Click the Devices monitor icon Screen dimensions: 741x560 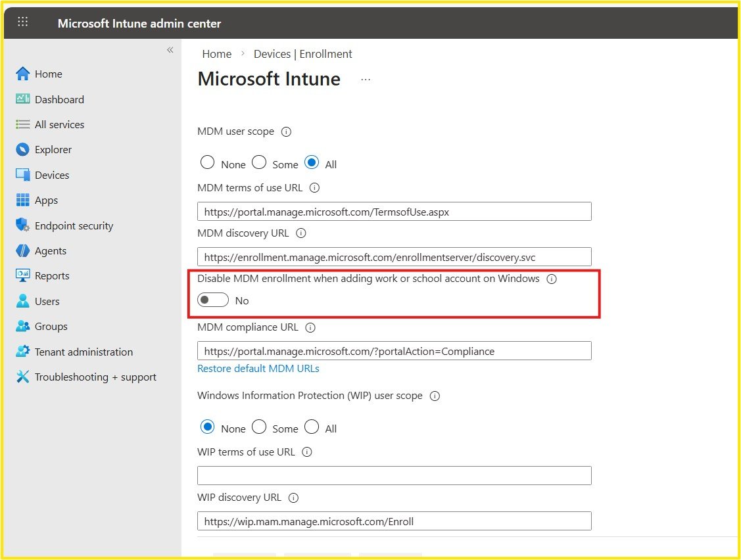(x=22, y=174)
